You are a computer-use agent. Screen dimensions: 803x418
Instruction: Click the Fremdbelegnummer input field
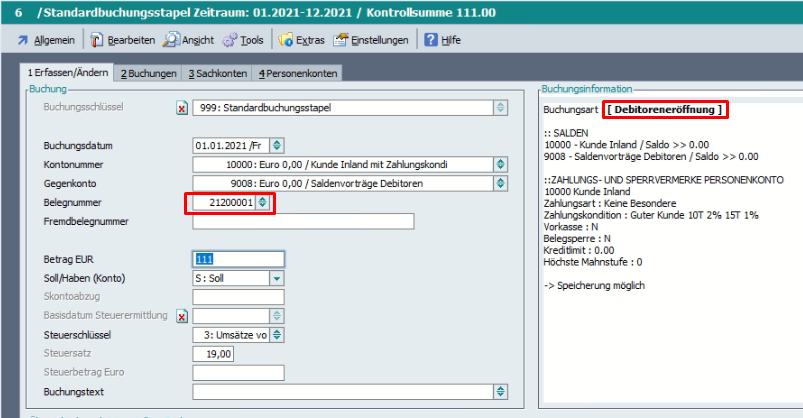[303, 222]
